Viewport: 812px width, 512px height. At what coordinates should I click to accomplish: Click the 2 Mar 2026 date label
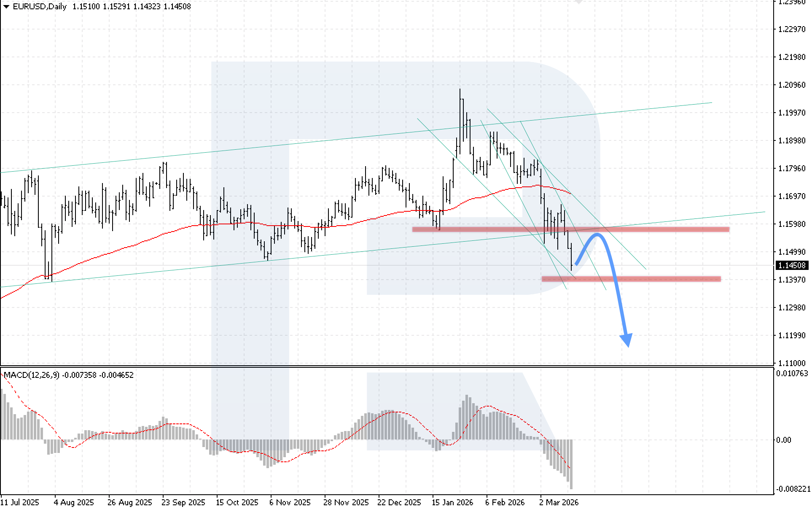[559, 502]
